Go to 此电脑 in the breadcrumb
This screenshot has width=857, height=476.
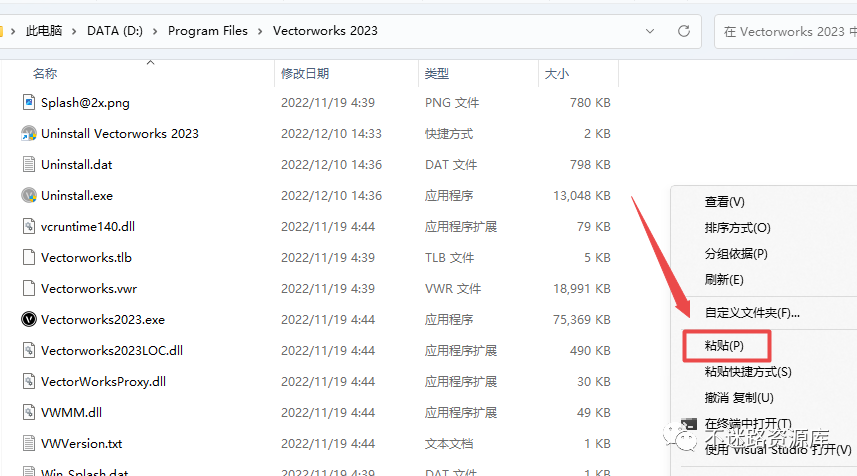(x=44, y=31)
